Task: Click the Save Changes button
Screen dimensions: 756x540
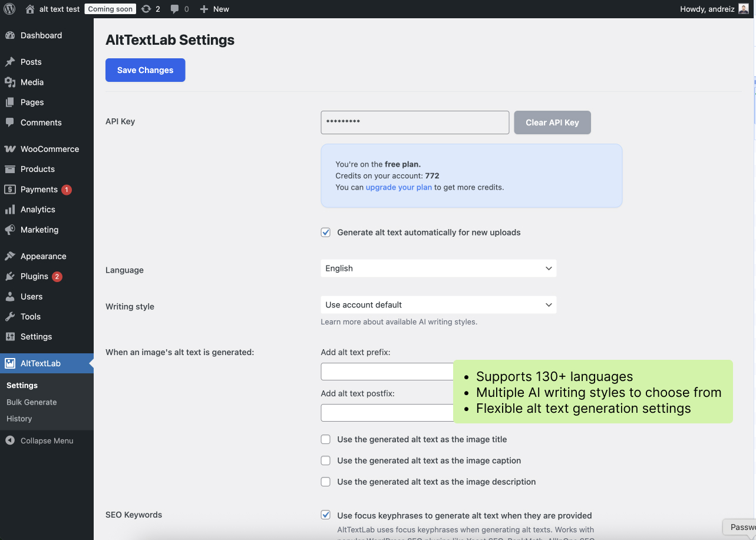Action: pos(146,70)
